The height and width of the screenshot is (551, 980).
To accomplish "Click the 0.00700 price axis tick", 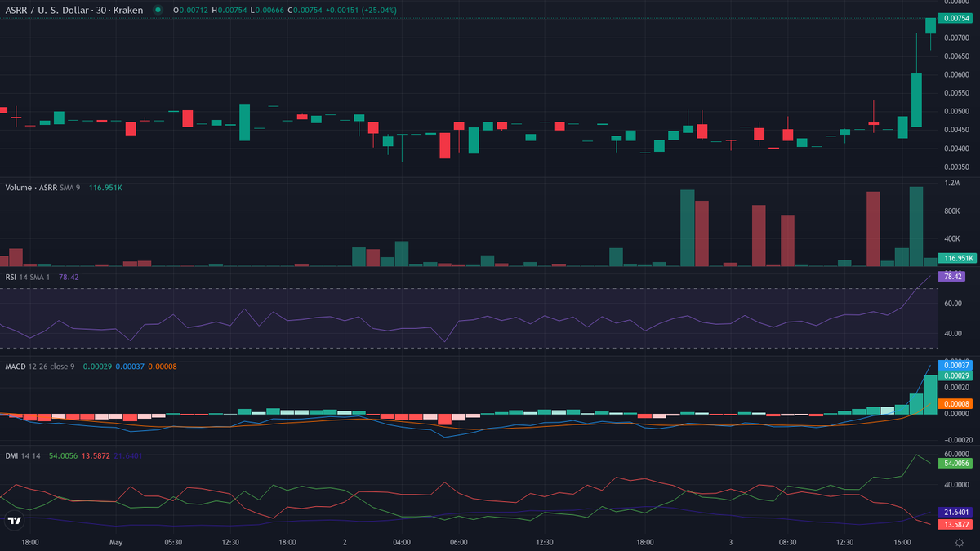I will click(x=957, y=38).
